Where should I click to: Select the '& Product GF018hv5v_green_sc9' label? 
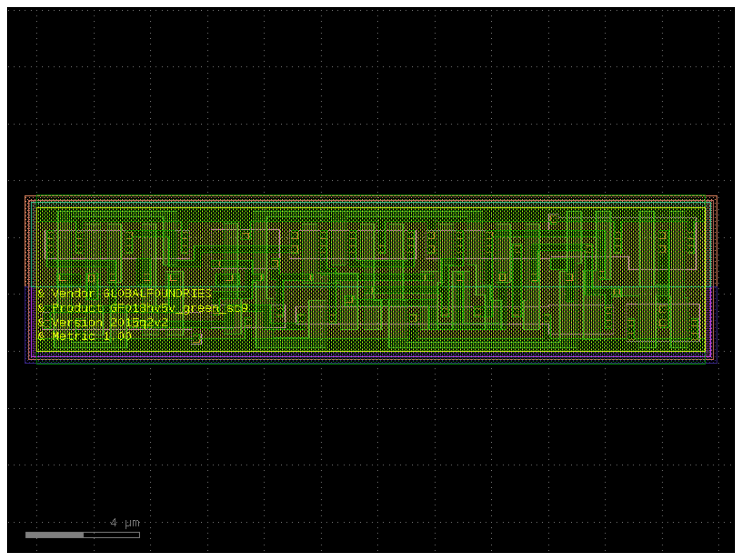coord(143,308)
